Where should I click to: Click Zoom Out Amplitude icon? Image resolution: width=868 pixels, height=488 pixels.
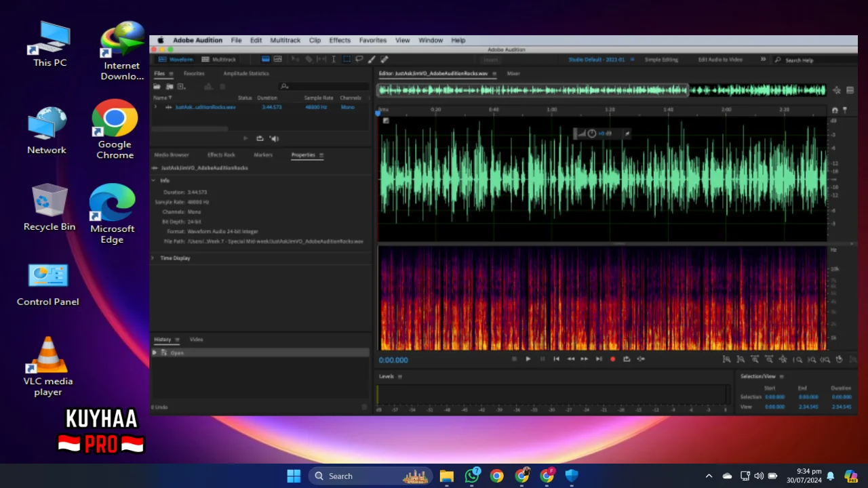tap(741, 359)
